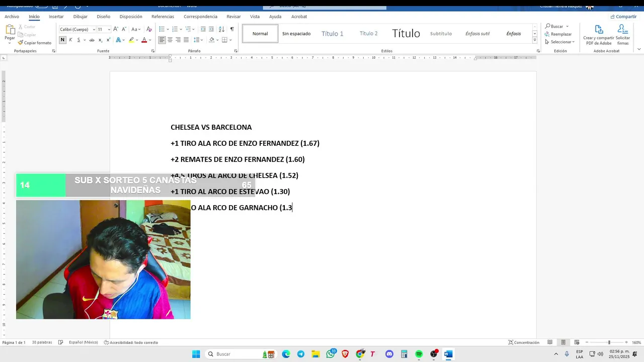Expand the styles gallery (more)
Screen dimensions: 644x362
[x=535, y=40]
